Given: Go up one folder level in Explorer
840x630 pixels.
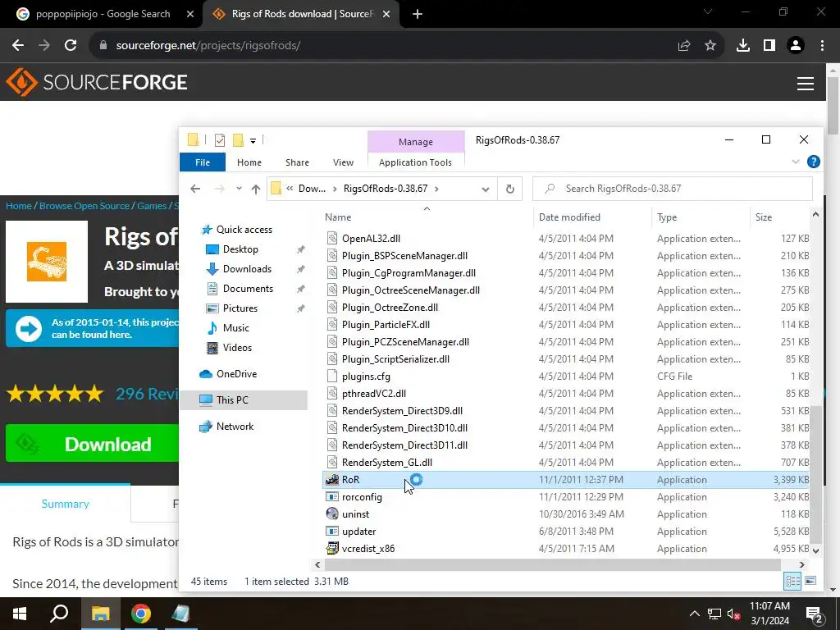Looking at the screenshot, I should (x=256, y=189).
